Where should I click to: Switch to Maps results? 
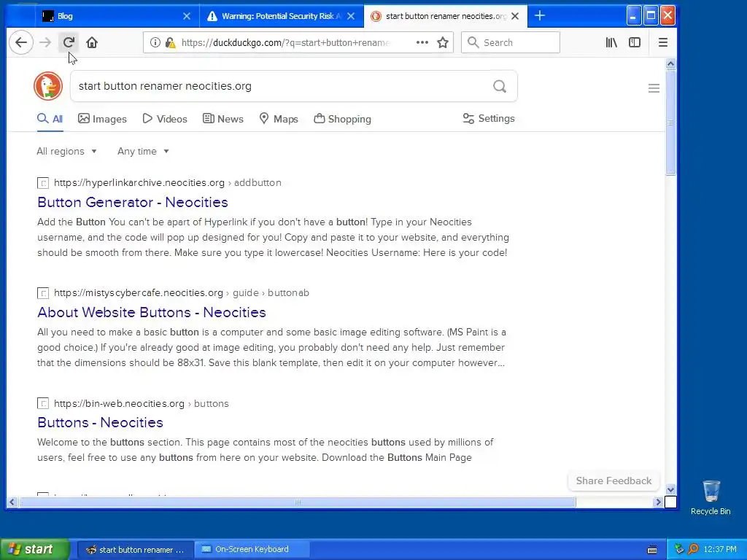(279, 119)
